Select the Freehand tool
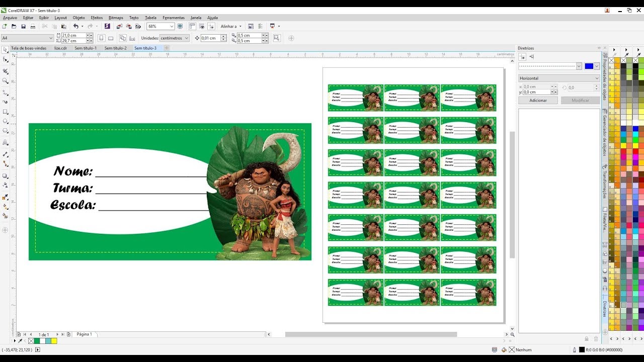The image size is (644, 362). tap(5, 93)
